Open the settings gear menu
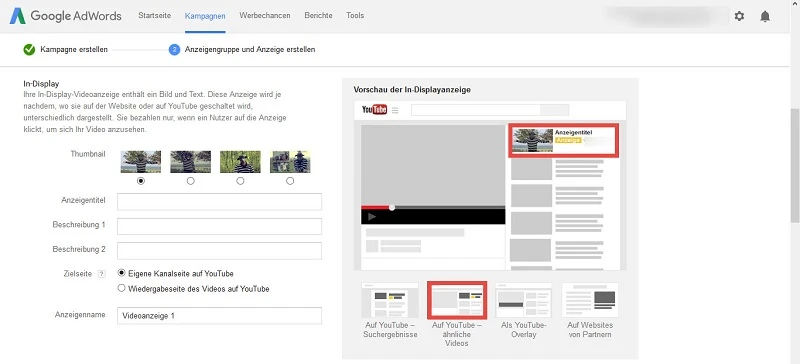Viewport: 800px width, 364px height. coord(739,16)
